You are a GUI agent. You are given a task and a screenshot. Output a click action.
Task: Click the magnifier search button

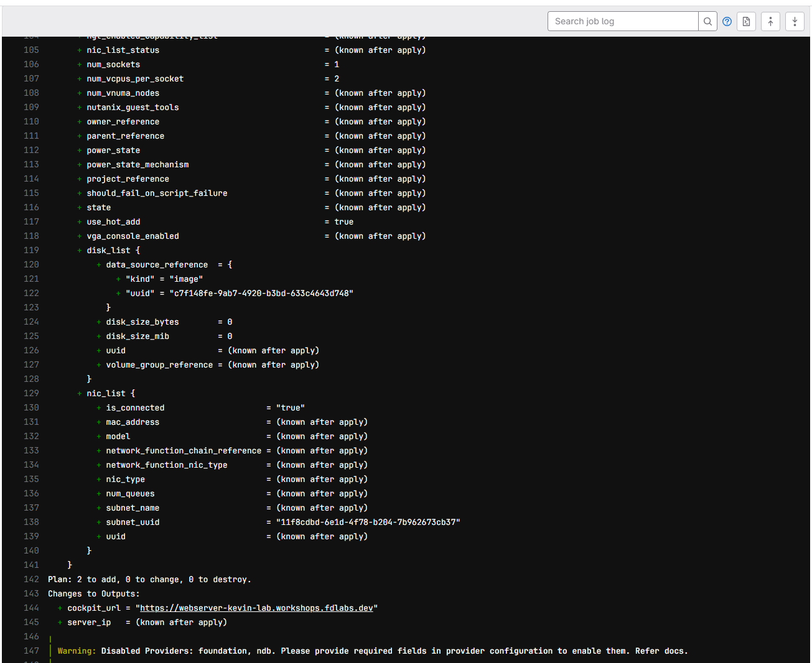coord(707,21)
